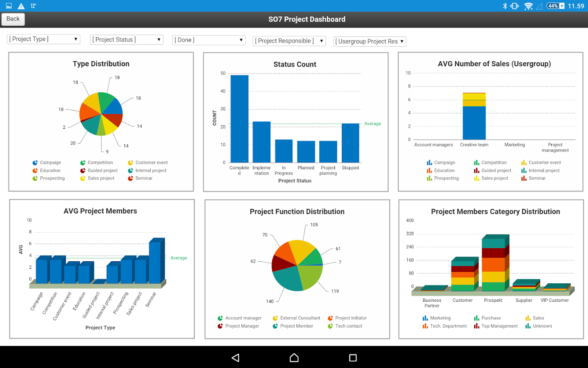The width and height of the screenshot is (588, 368).
Task: Click the Seminar bar in AVG Project Members
Action: coord(156,261)
